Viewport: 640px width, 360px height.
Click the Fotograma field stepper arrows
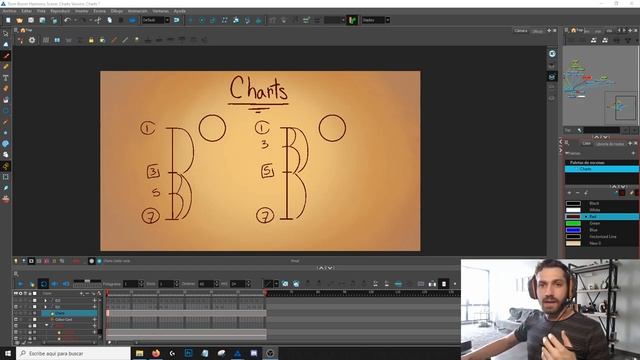click(141, 284)
